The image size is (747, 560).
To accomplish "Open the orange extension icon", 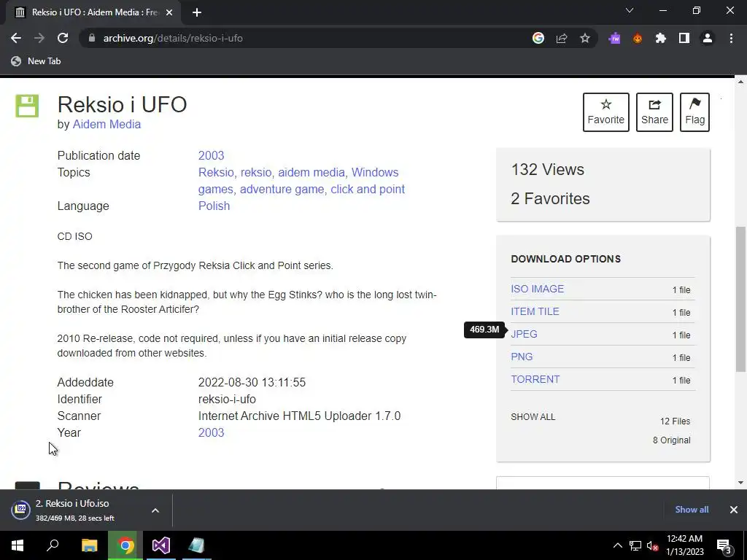I will [x=638, y=38].
